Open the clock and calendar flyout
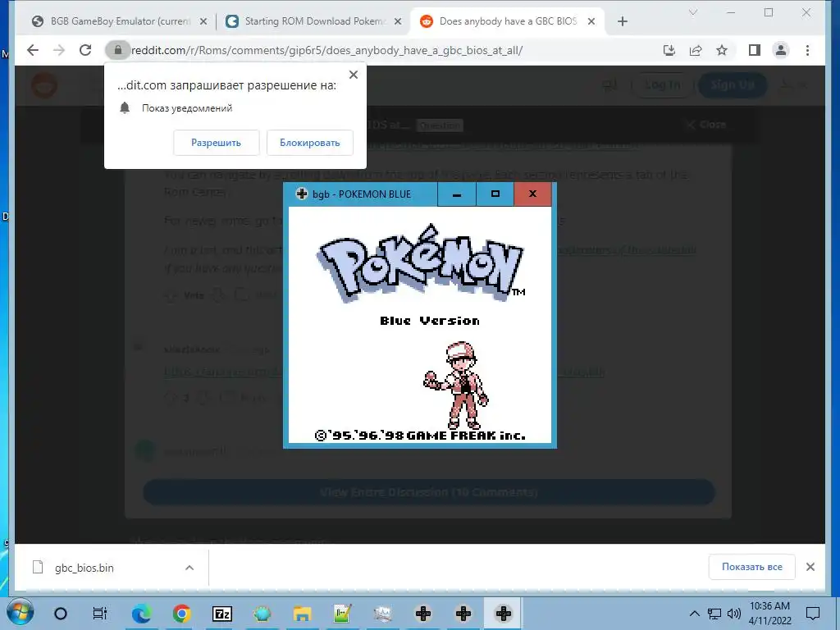The image size is (840, 630). coord(769,614)
